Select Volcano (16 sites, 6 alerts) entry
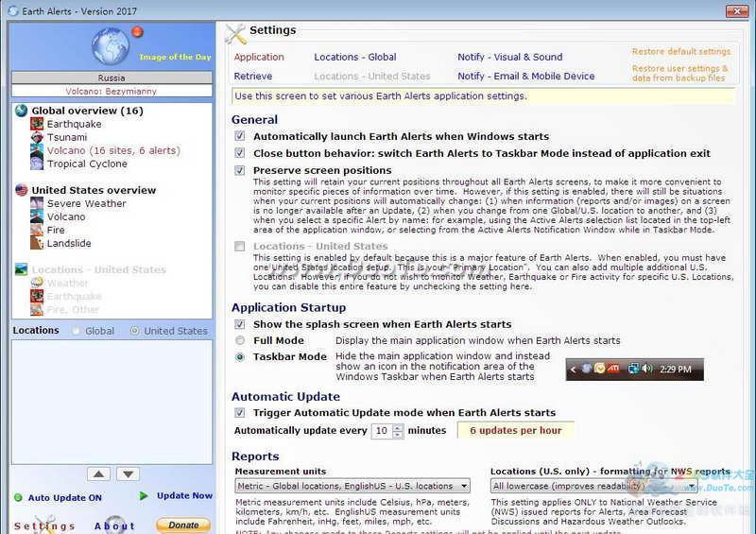This screenshot has height=534, width=756. [x=113, y=150]
